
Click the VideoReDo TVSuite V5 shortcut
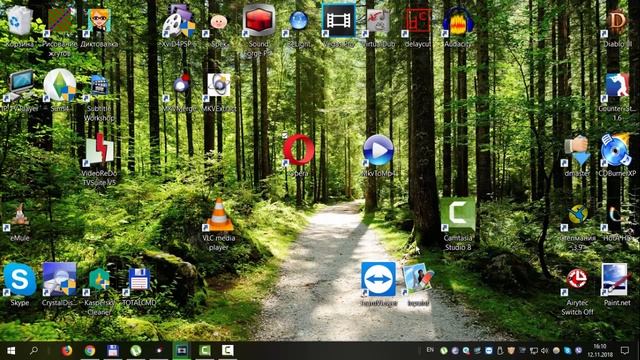(99, 150)
